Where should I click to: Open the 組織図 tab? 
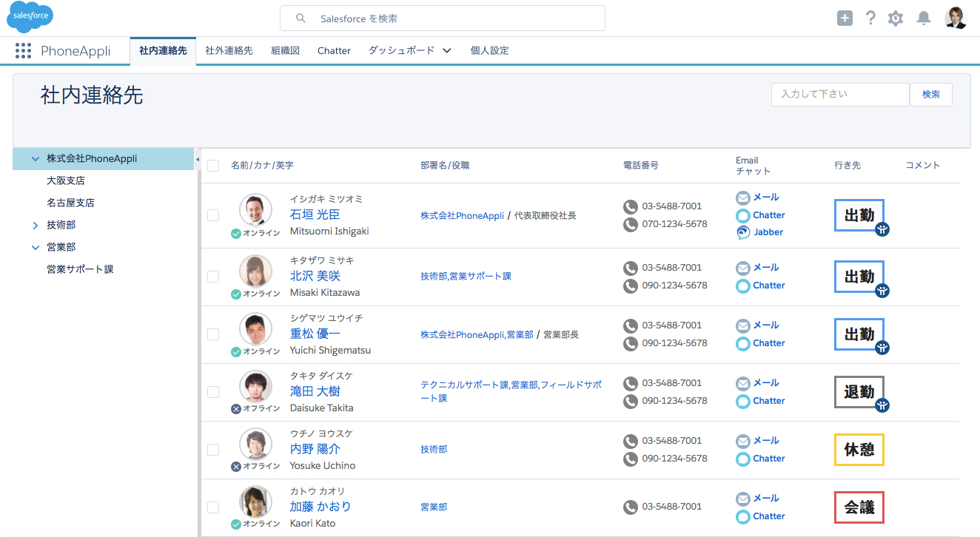pos(285,51)
